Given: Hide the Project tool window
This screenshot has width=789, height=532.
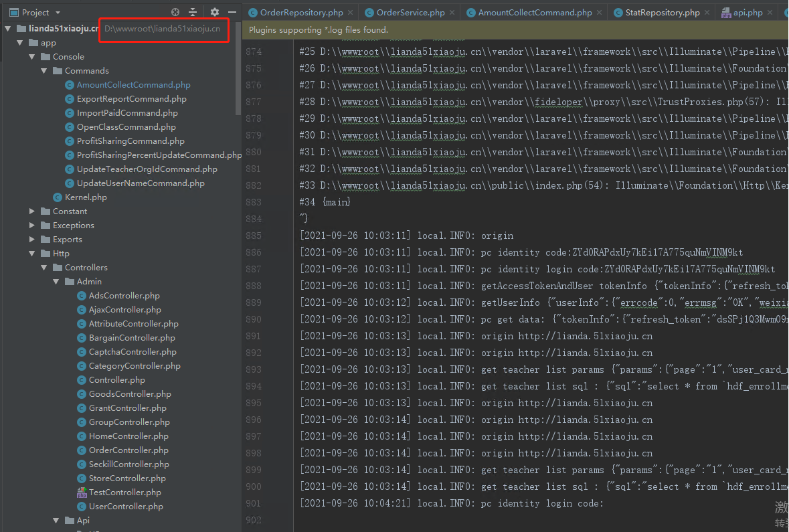Looking at the screenshot, I should point(232,12).
